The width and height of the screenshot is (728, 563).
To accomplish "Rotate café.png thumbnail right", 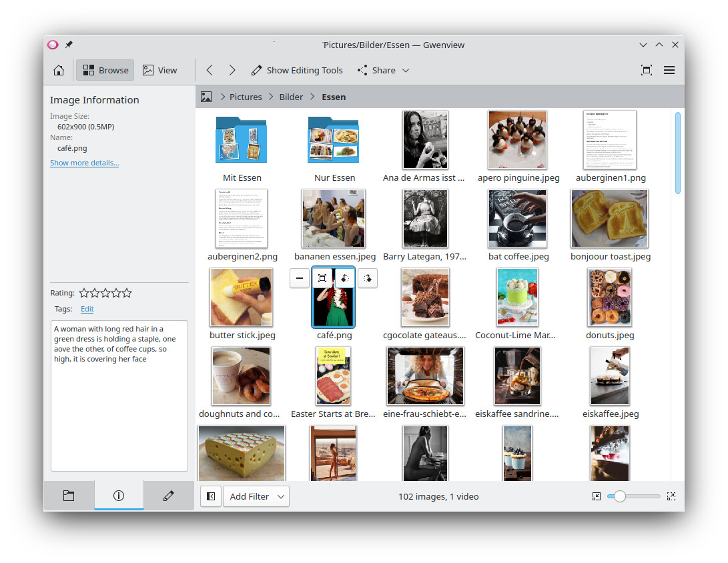I will click(x=367, y=278).
